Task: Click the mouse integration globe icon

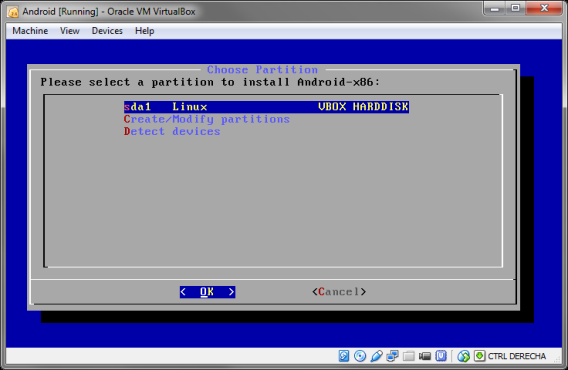Action: click(x=463, y=356)
